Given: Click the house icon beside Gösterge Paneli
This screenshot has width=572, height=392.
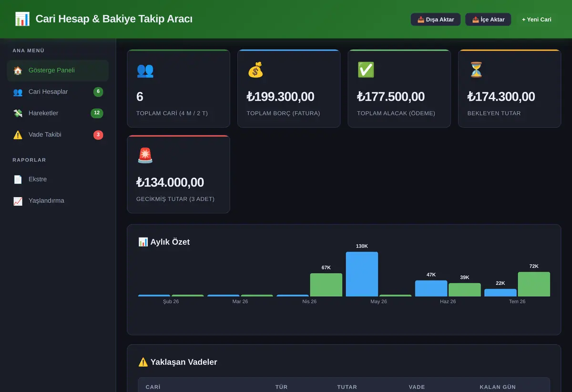Looking at the screenshot, I should [x=18, y=70].
